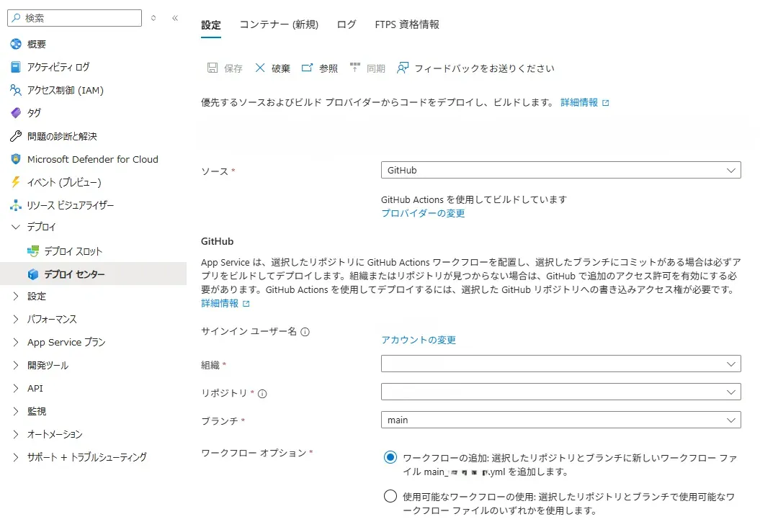Click the リソース ビジュアライザー icon
760x532 pixels.
(16, 205)
